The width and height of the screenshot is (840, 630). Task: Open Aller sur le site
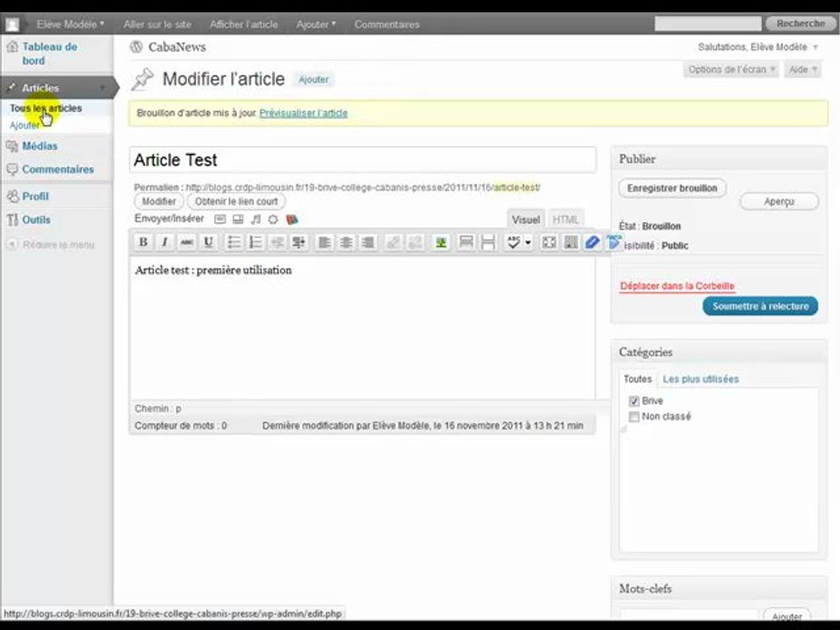[157, 24]
